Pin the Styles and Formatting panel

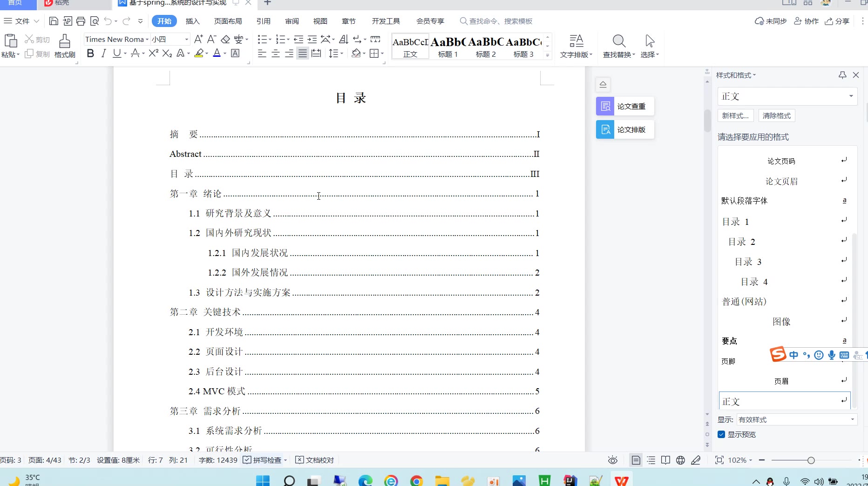pyautogui.click(x=842, y=75)
